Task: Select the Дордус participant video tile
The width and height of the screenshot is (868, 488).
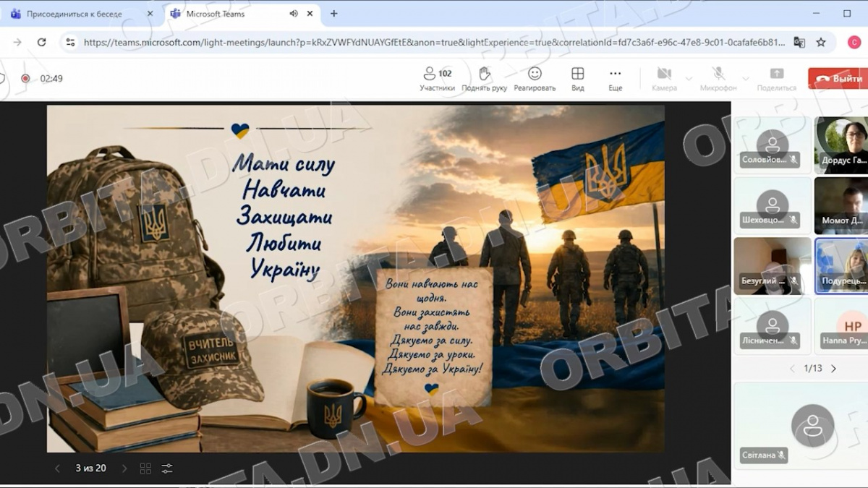Action: pos(841,145)
